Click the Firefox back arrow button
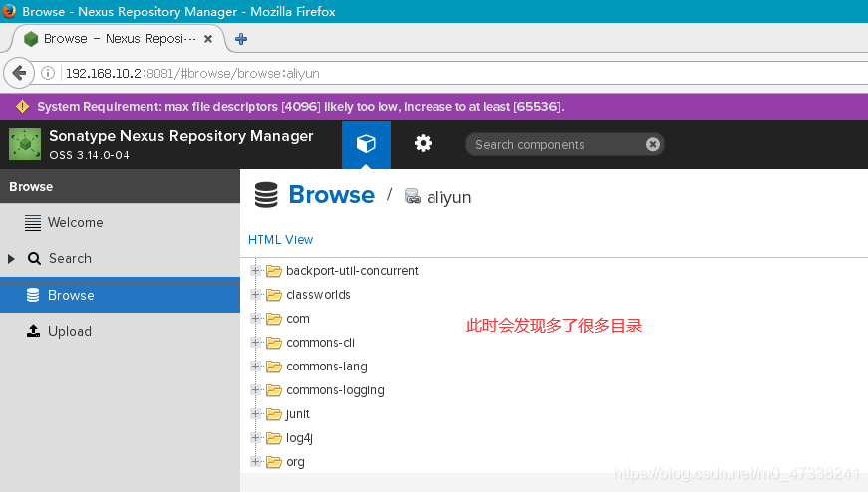 click(x=19, y=73)
